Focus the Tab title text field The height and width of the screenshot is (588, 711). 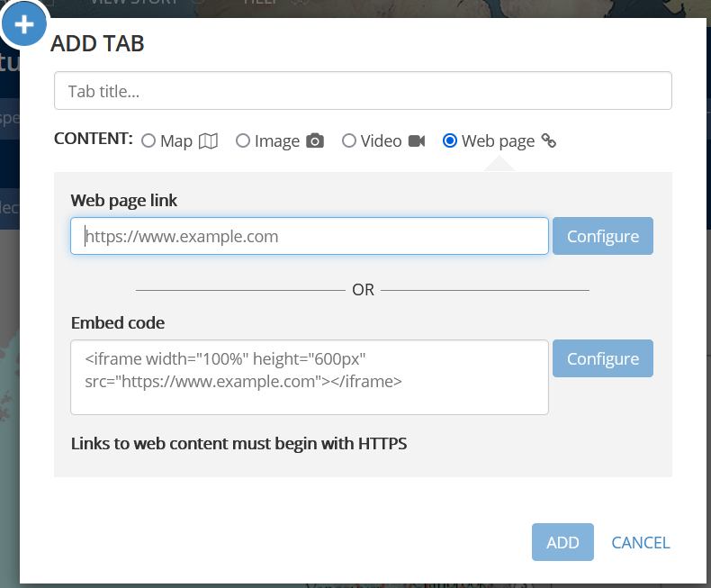point(363,91)
